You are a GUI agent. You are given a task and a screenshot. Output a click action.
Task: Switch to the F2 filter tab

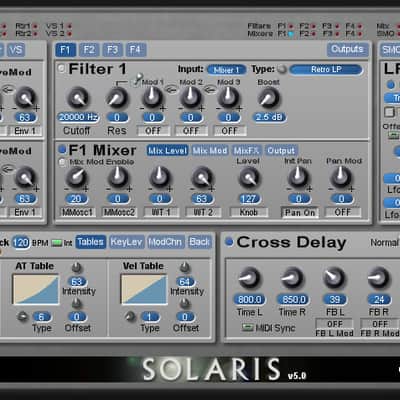pyautogui.click(x=89, y=50)
